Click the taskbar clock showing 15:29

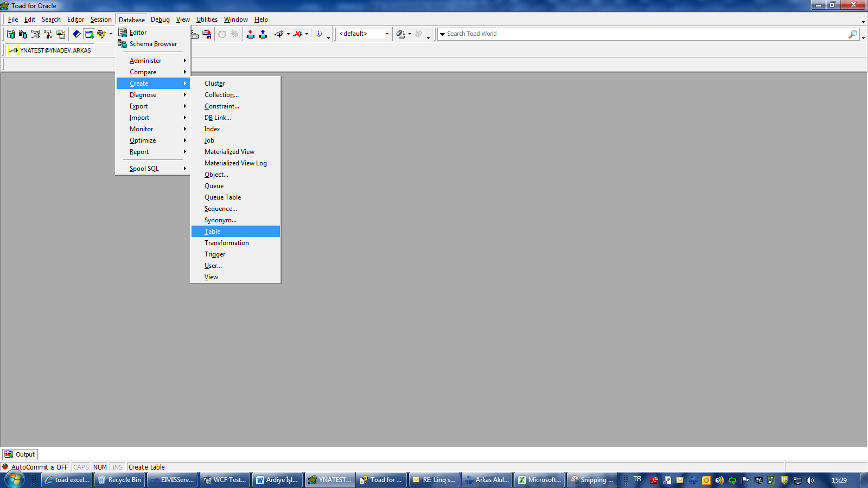(839, 480)
